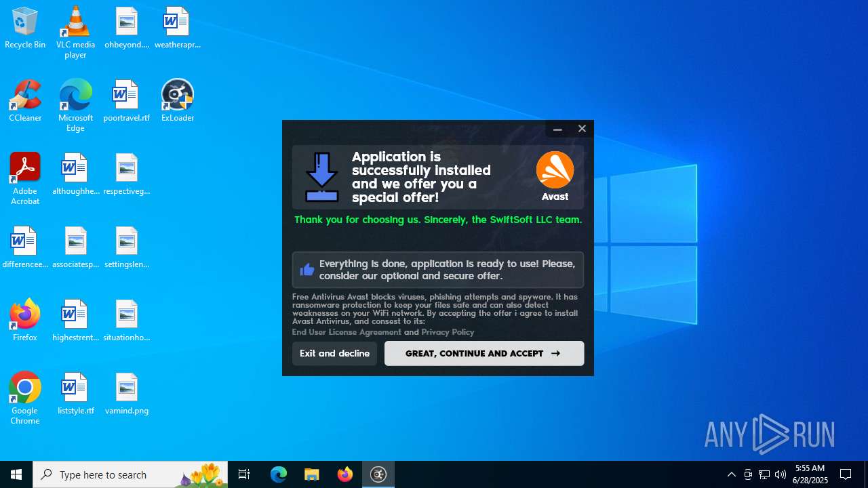Screen dimensions: 868x488
Task: Open the network status tray icon
Action: tap(764, 474)
